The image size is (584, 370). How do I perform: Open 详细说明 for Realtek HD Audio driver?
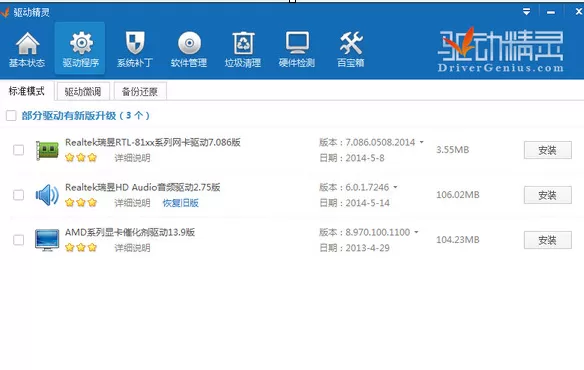tap(132, 203)
